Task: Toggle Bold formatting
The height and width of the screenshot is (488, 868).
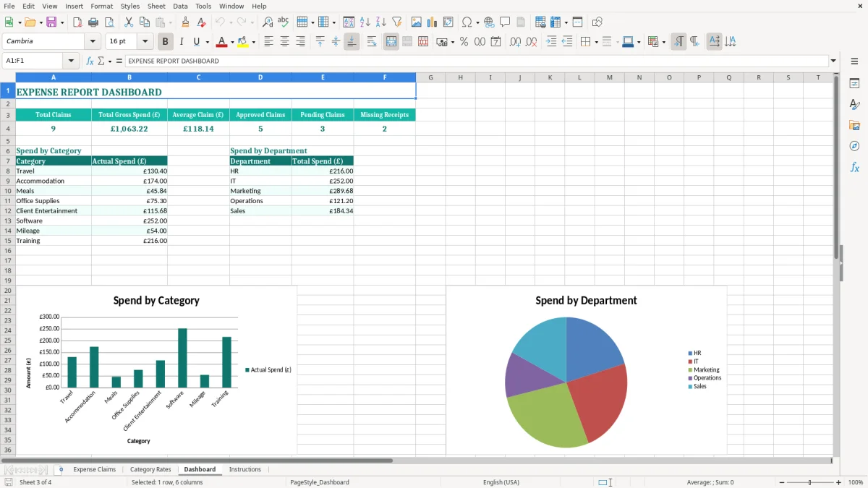Action: point(165,42)
